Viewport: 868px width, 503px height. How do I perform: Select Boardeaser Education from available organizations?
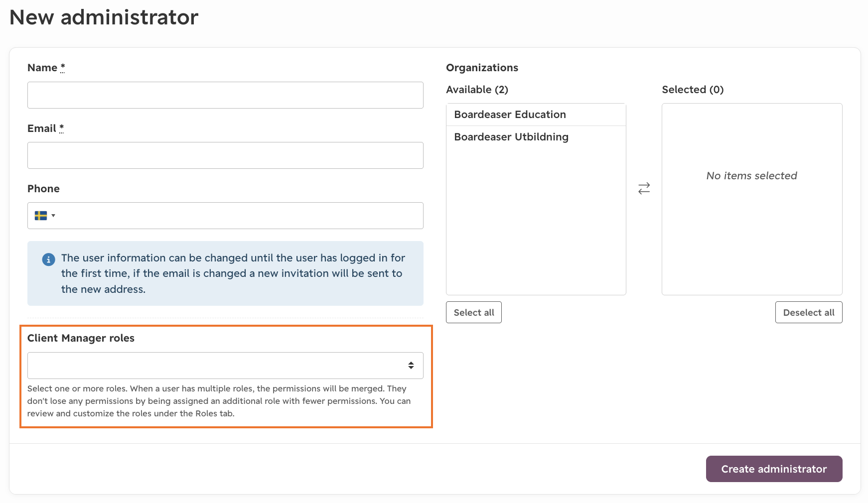pos(536,115)
